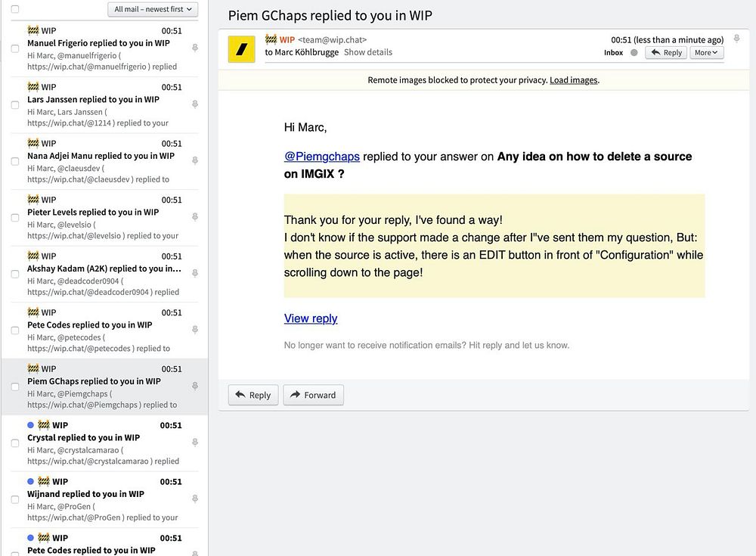Screen dimensions: 756x556
Task: Click unread blue dot on Crystal message
Action: pyautogui.click(x=30, y=425)
